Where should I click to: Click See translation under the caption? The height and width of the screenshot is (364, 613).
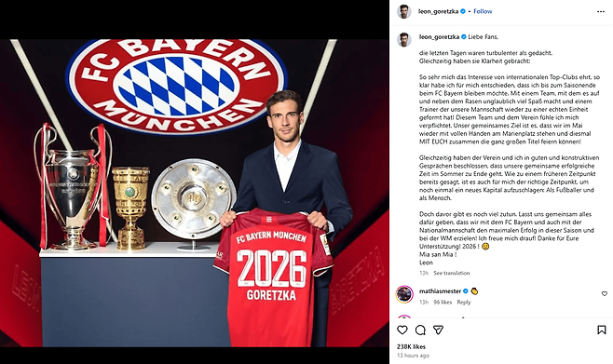tap(452, 273)
